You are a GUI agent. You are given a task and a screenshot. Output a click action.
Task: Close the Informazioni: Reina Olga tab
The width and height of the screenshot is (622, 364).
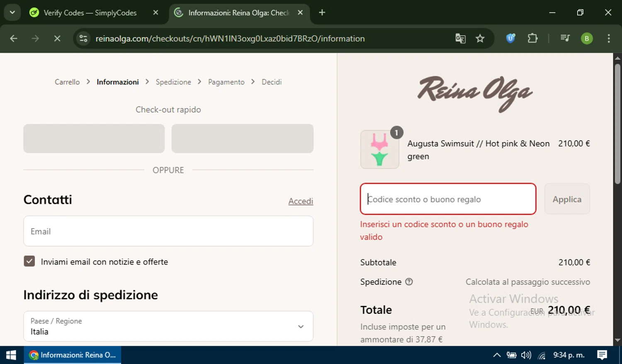tap(300, 12)
